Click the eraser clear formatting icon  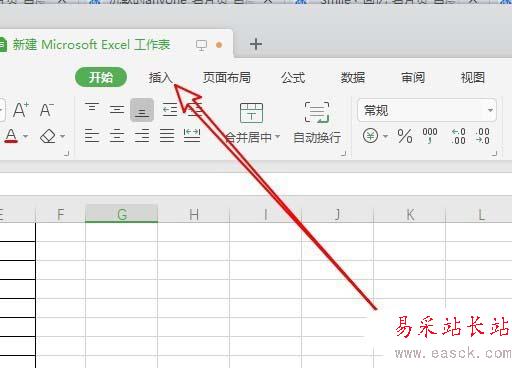48,136
